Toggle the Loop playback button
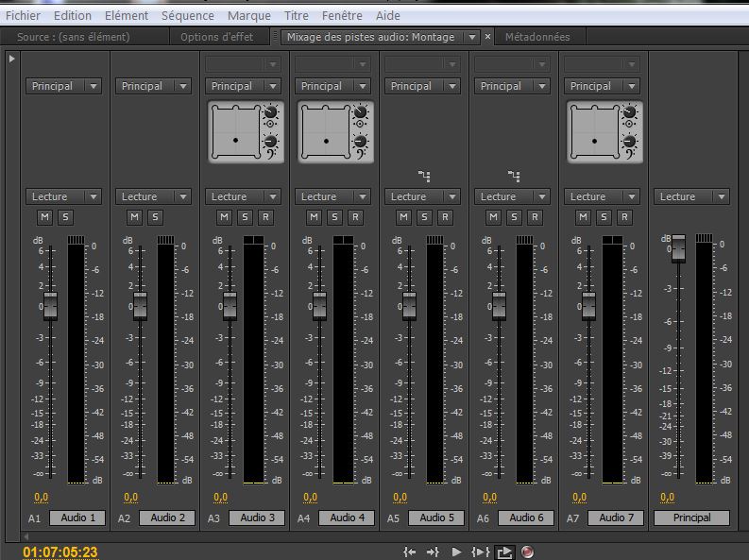 tap(504, 552)
